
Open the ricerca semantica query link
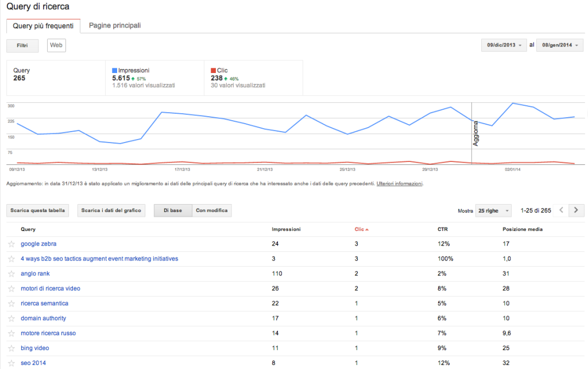(x=45, y=303)
